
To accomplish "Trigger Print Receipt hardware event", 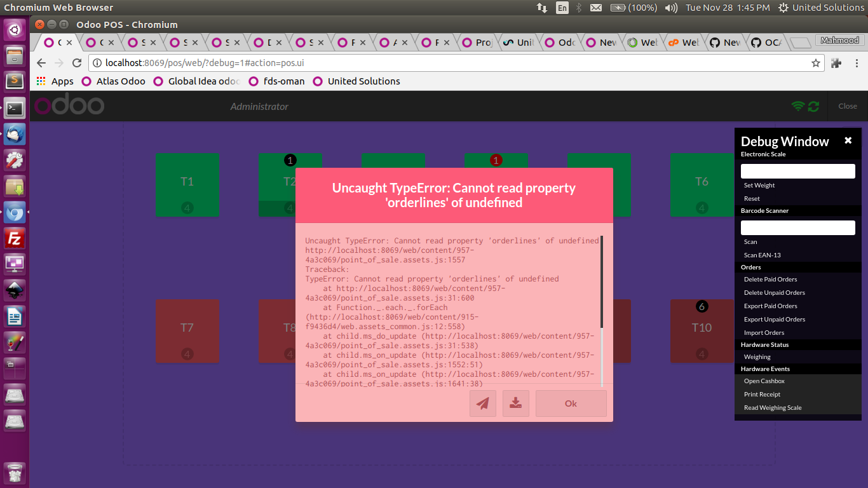I will tap(762, 394).
